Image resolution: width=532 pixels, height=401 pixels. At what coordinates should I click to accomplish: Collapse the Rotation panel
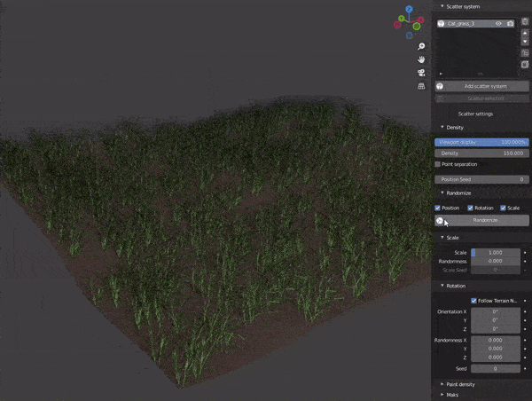coord(442,285)
